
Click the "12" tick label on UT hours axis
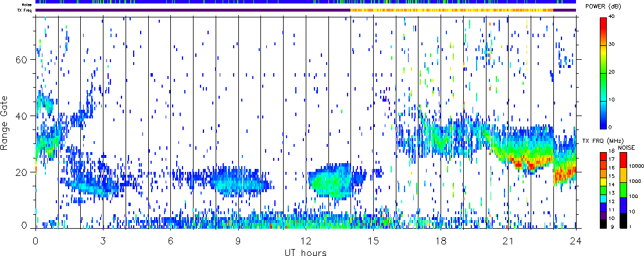click(306, 240)
